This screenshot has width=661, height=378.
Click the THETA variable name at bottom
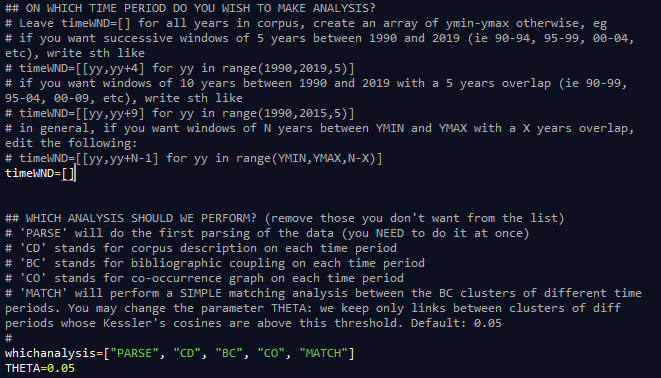point(22,368)
